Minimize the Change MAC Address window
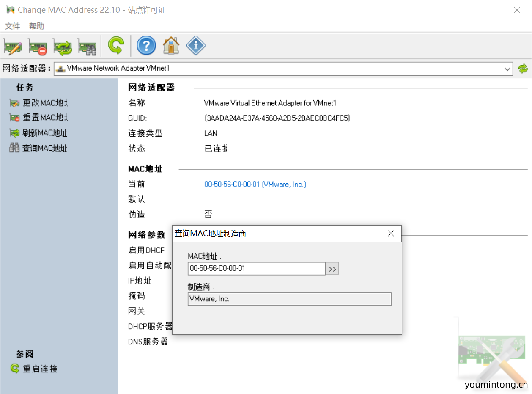This screenshot has height=394, width=532. click(x=458, y=10)
